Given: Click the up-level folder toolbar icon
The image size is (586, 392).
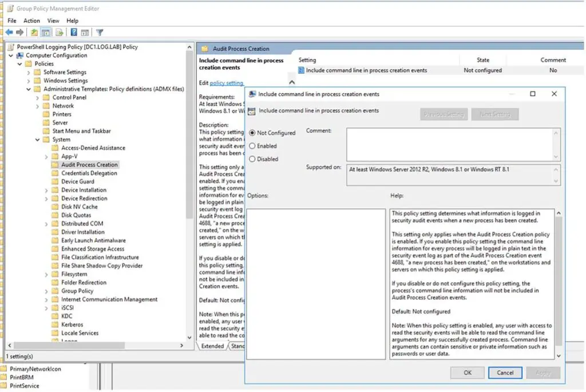Looking at the screenshot, I should pos(34,33).
